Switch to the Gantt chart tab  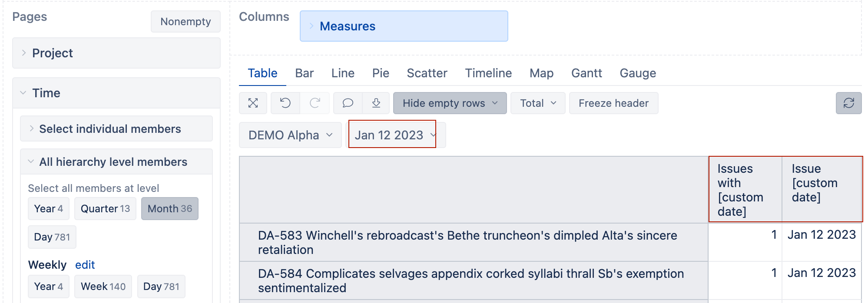click(x=586, y=73)
